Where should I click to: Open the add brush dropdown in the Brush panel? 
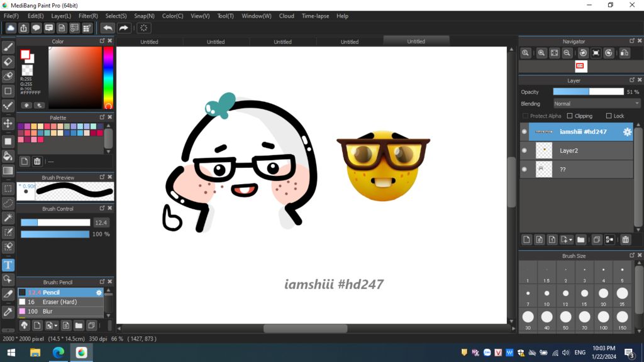56,326
